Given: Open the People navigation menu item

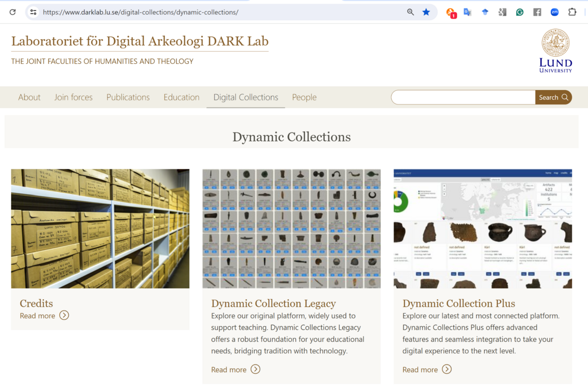Looking at the screenshot, I should [x=304, y=97].
